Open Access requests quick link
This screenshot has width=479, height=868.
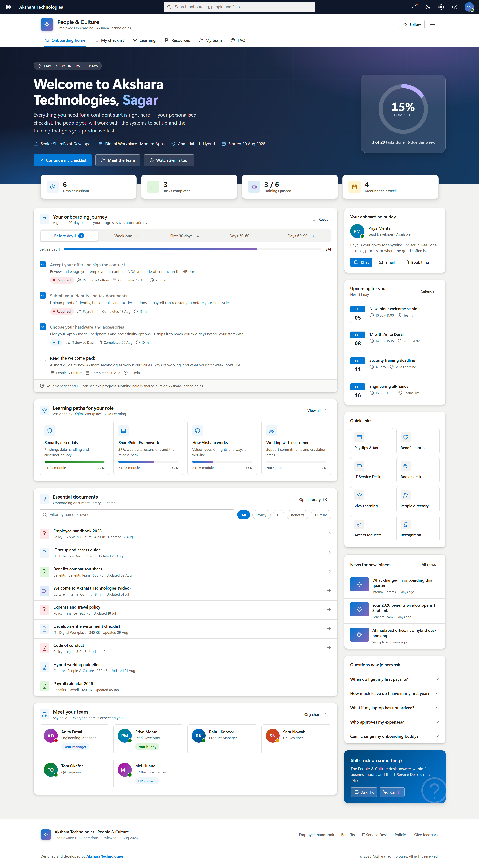(x=371, y=528)
